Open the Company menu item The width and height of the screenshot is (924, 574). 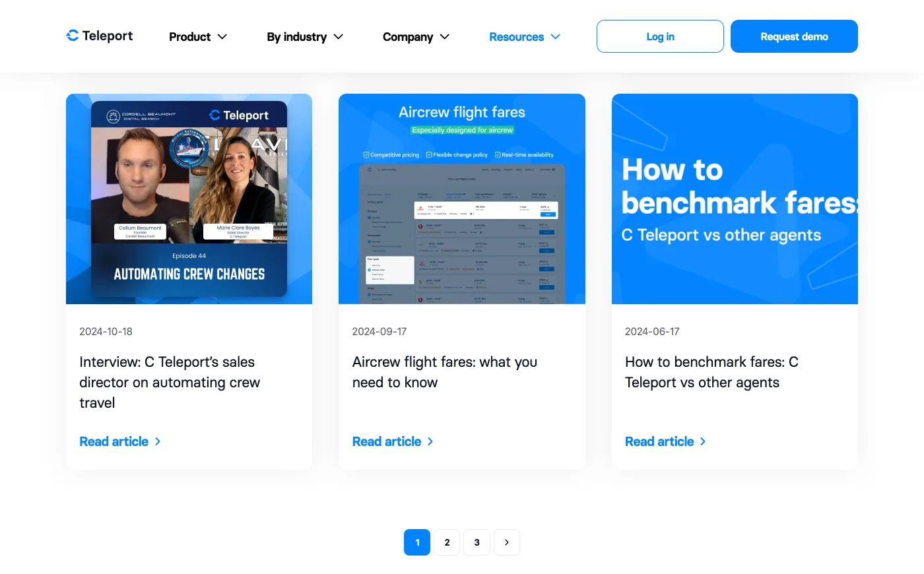(x=407, y=37)
